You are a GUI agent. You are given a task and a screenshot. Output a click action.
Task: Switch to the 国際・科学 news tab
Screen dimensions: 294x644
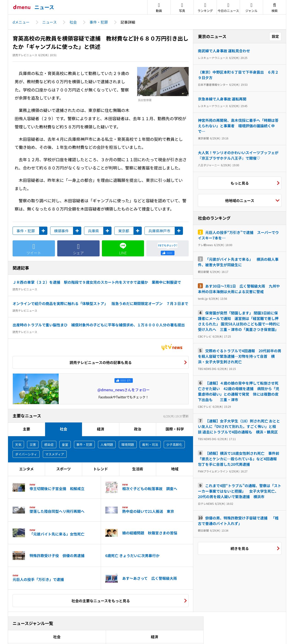(x=175, y=429)
